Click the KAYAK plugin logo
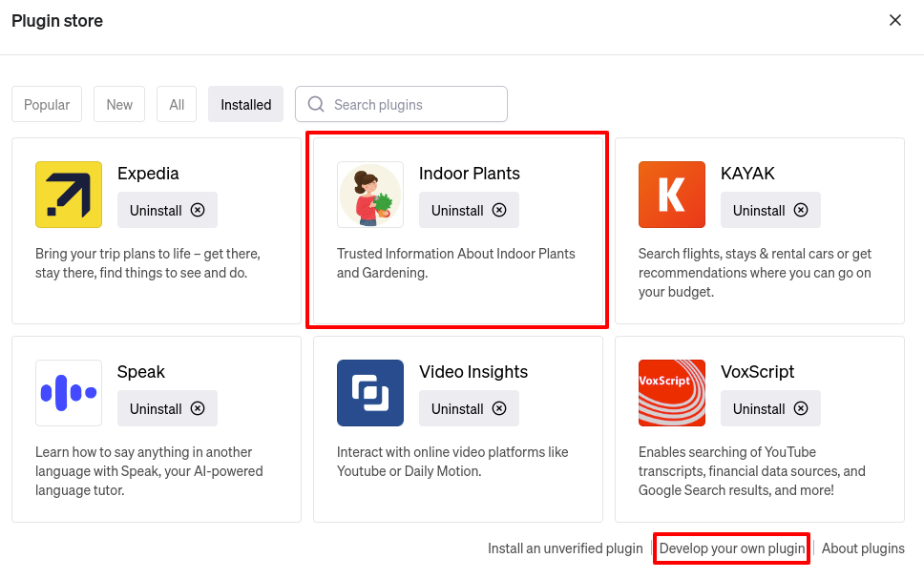The width and height of the screenshot is (924, 579). 672,195
